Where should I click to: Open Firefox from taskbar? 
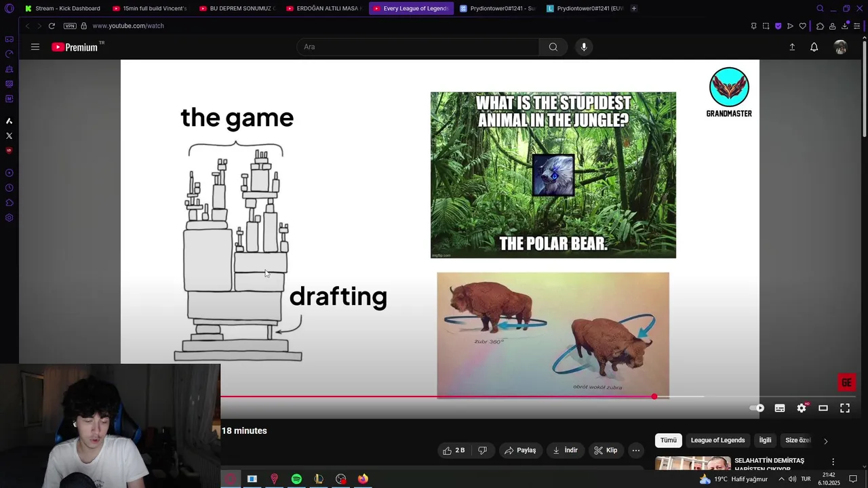363,479
